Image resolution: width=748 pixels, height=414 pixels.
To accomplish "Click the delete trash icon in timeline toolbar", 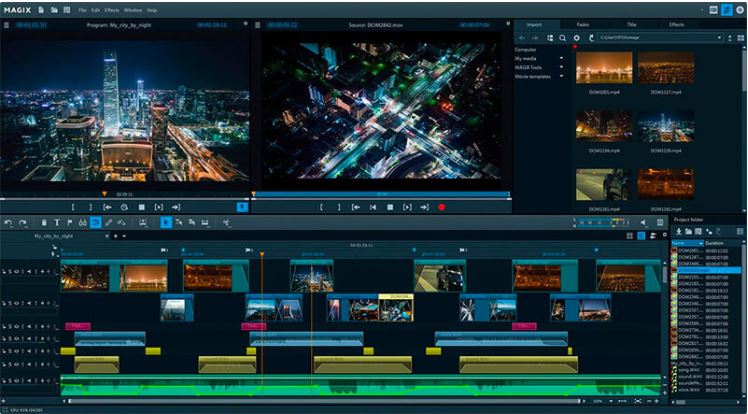I will 43,223.
